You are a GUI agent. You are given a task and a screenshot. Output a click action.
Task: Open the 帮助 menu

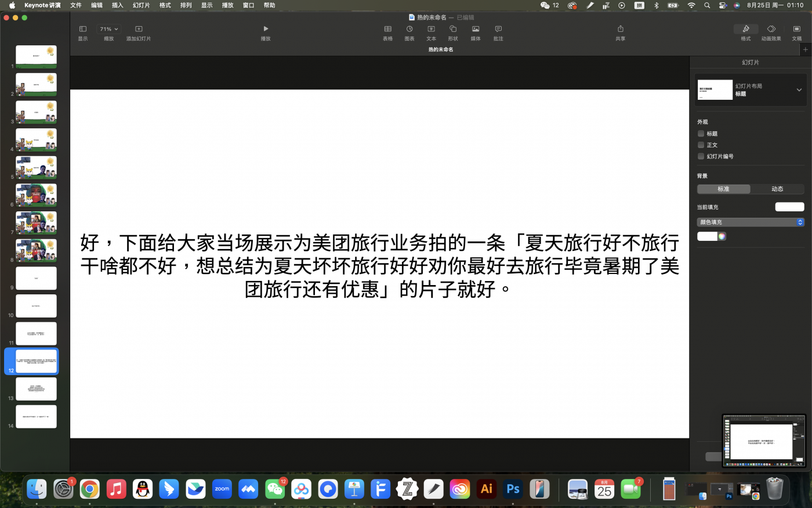tap(270, 5)
